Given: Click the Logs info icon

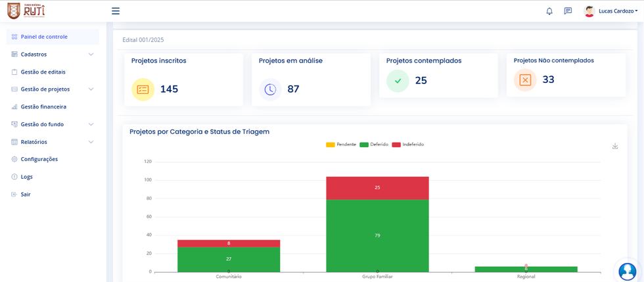Looking at the screenshot, I should 14,177.
